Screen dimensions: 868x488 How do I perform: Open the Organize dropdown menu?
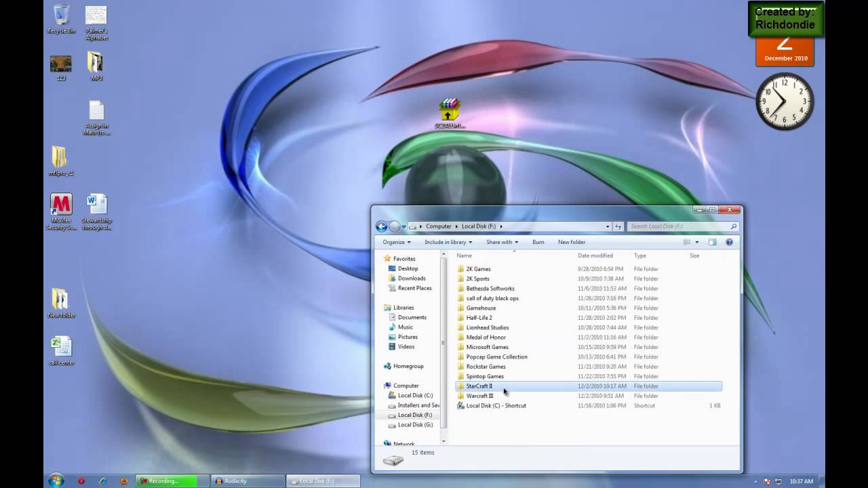[397, 242]
